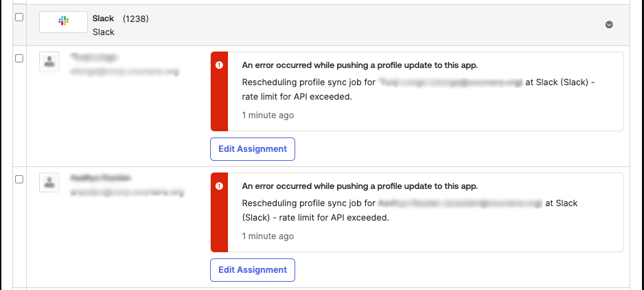Select the Slack app group checkbox
The width and height of the screenshot is (644, 290).
coord(19,17)
